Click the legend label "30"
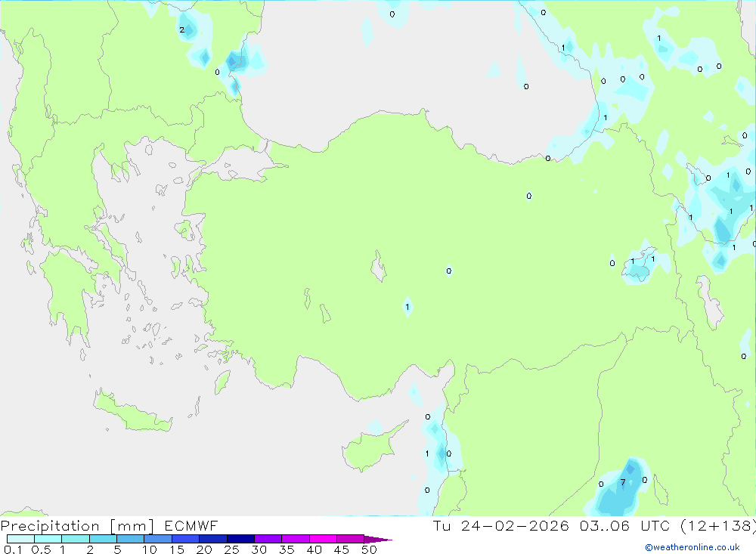Screen dimensions: 756x554 (259, 549)
